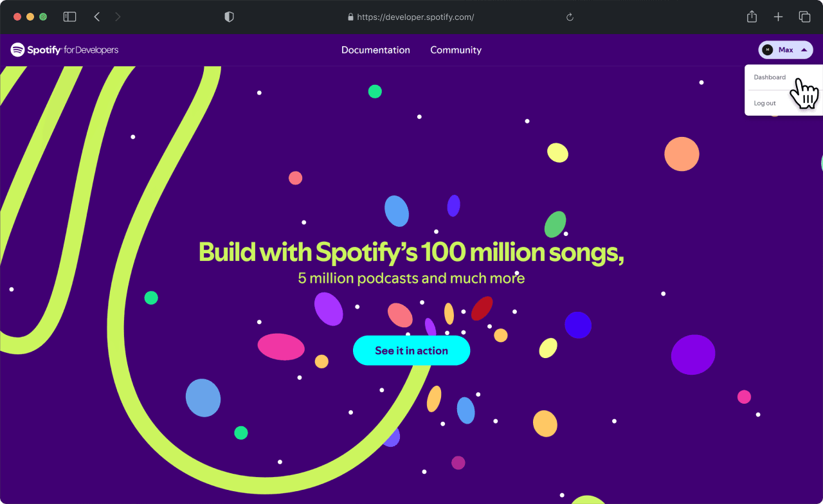The image size is (823, 504).
Task: Click the green macOS fullscreen button
Action: click(x=43, y=17)
